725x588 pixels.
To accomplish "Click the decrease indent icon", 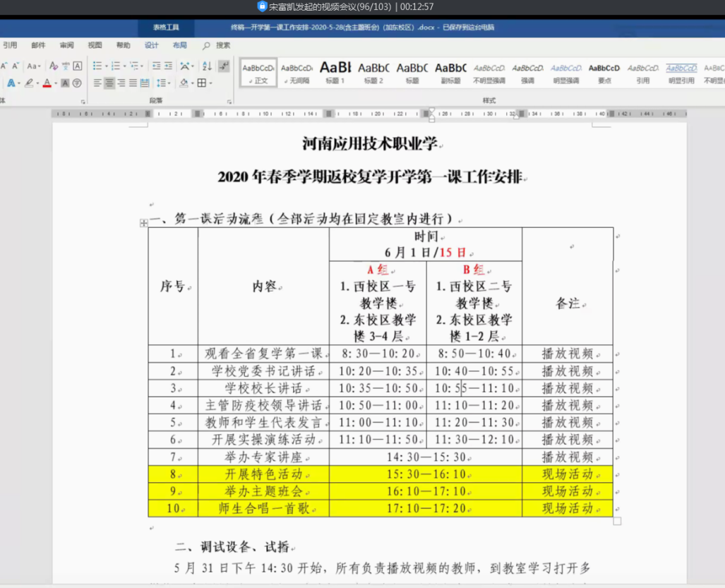I will (x=155, y=66).
